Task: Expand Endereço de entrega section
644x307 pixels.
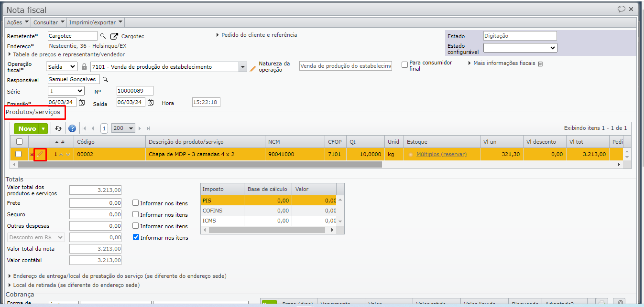Action: (118, 276)
